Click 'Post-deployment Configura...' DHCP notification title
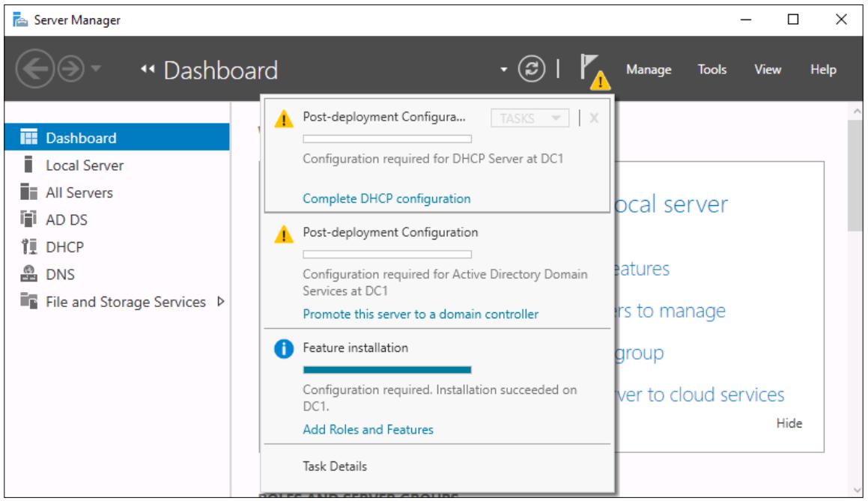Screen dimensions: 868x501 pos(383,117)
